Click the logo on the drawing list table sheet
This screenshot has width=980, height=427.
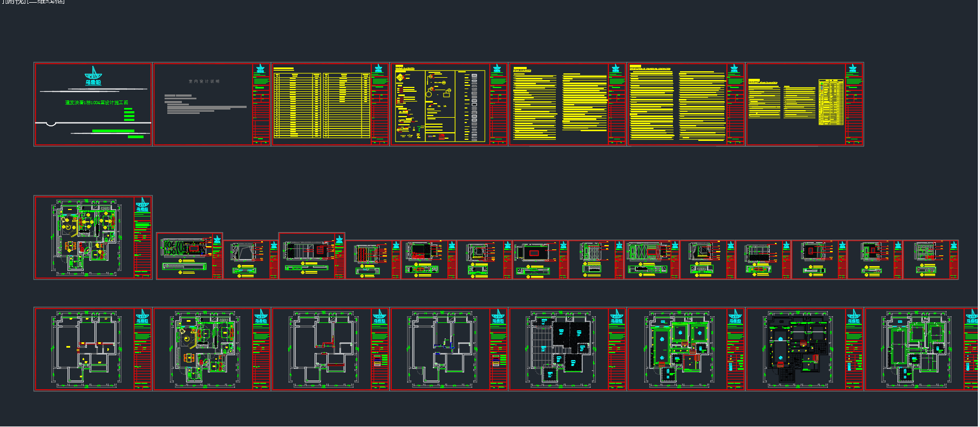pos(378,69)
